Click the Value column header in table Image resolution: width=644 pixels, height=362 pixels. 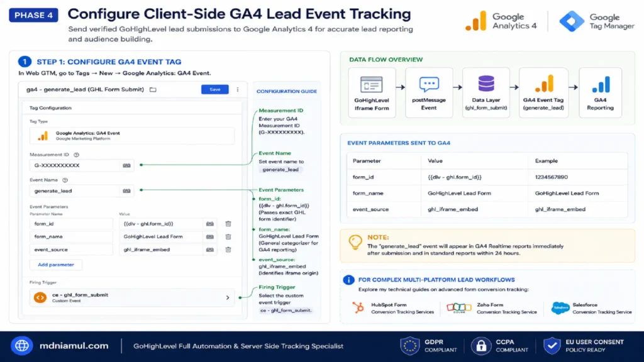[435, 161]
